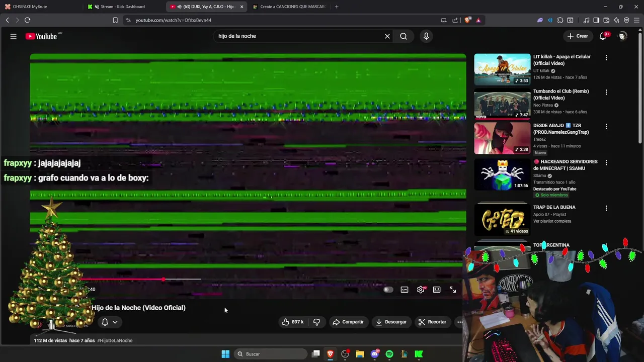Viewport: 644px width, 362px height.
Task: Open options for LIT killah Apaga el Celular
Action: [606, 58]
